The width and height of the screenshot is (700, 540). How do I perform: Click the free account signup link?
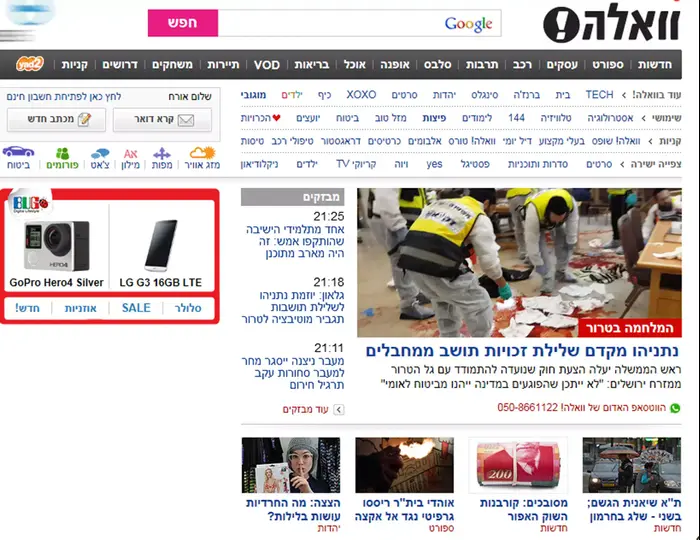64,96
